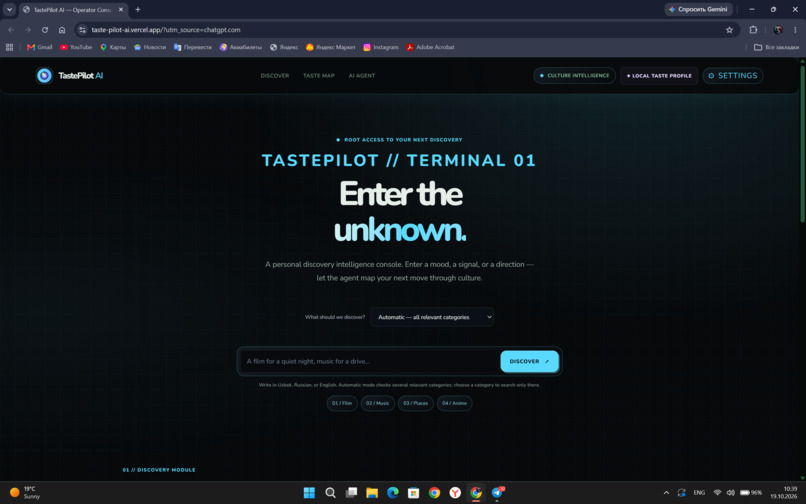
Task: Open battery status tray icon
Action: (x=751, y=493)
